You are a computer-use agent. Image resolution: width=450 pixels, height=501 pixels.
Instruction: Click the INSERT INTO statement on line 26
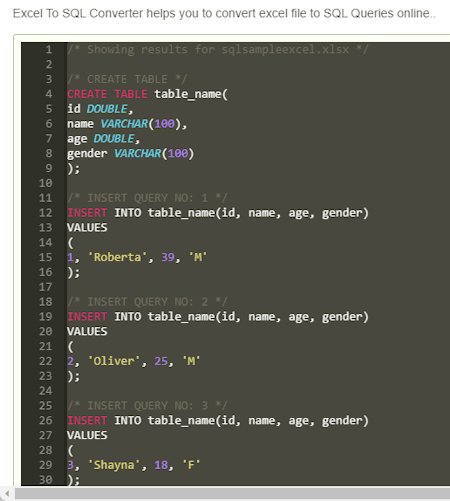[x=218, y=420]
